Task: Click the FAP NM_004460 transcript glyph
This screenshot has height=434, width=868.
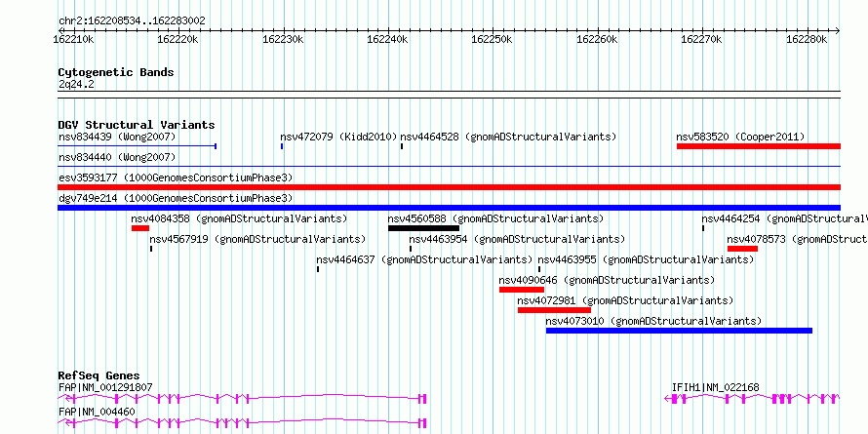Action: click(x=242, y=423)
